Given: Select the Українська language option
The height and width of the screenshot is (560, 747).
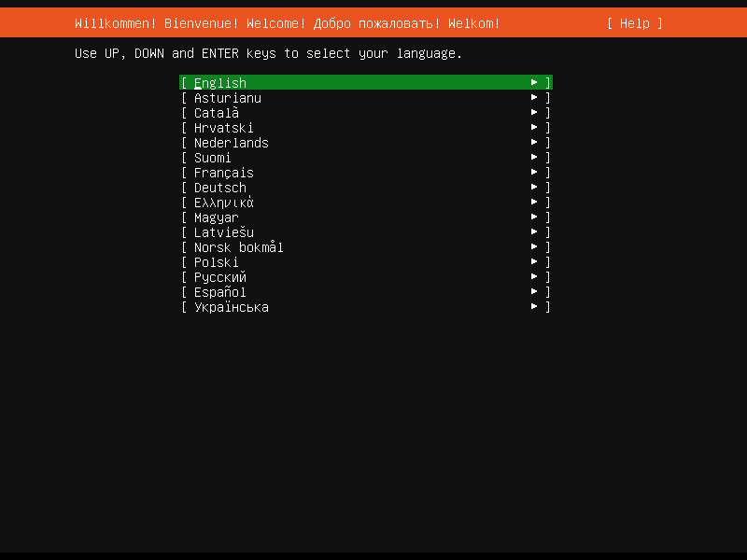Looking at the screenshot, I should point(231,306).
